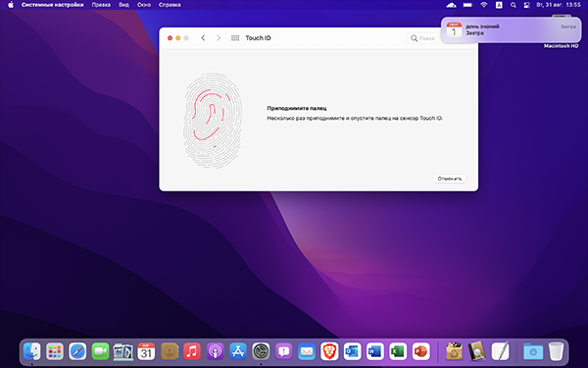The image size is (588, 368).
Task: Click System Preferences icon in the Dock
Action: coord(261,352)
